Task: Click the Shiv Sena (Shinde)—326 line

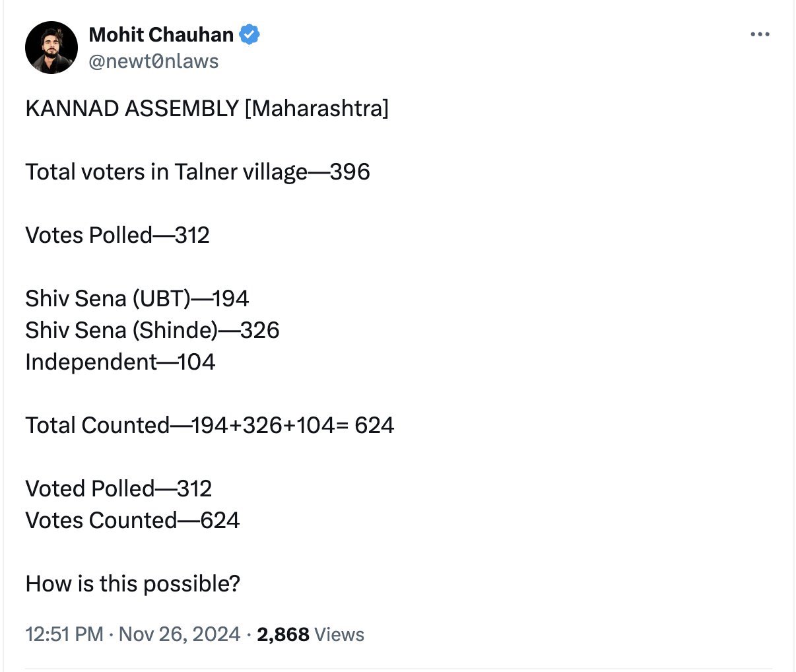Action: (x=152, y=330)
